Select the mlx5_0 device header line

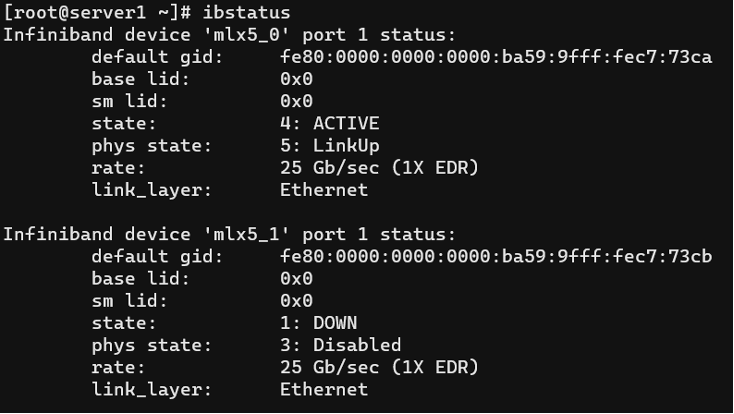(229, 35)
